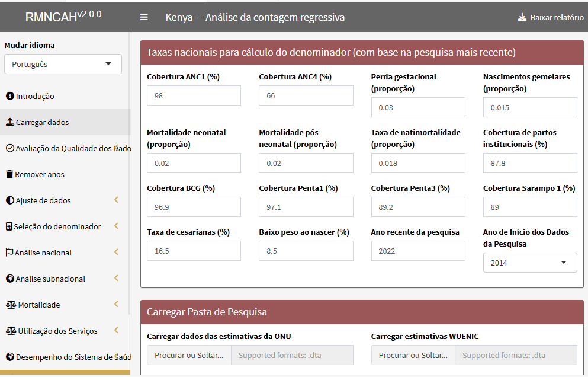Select the Taxa de natimortalidade input
Viewport: 588px width, 377px height.
coord(418,163)
